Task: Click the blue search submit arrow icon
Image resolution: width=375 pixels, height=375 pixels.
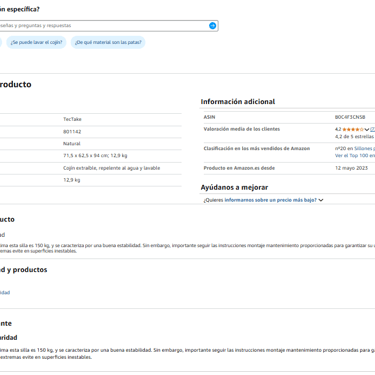Action: (212, 26)
